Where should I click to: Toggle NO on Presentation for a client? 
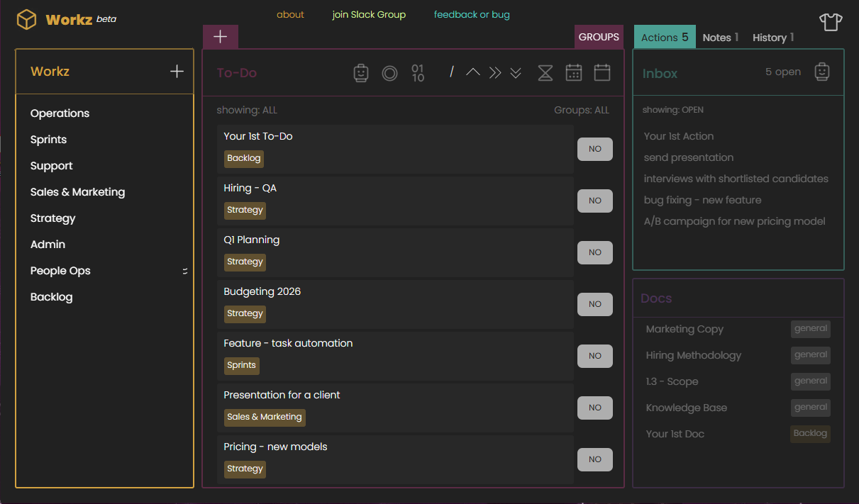pos(594,408)
